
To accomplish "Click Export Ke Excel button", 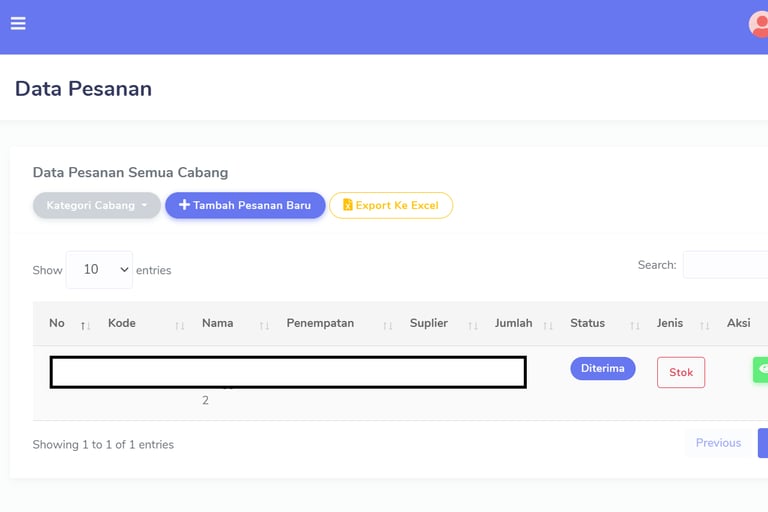I will 391,205.
